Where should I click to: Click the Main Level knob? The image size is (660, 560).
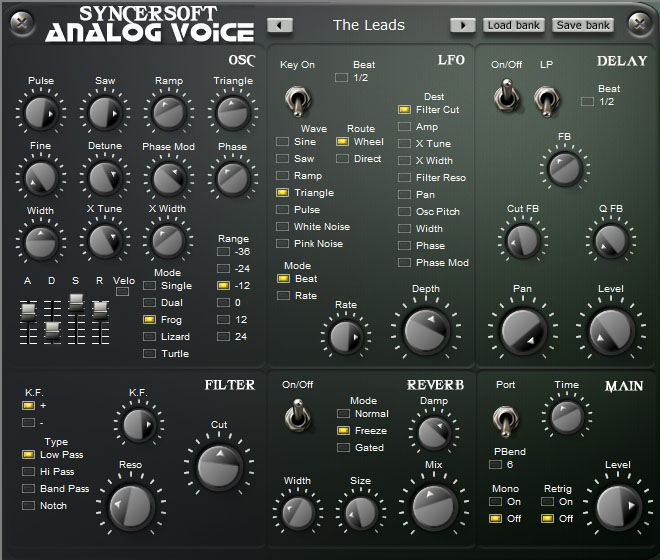tap(617, 507)
